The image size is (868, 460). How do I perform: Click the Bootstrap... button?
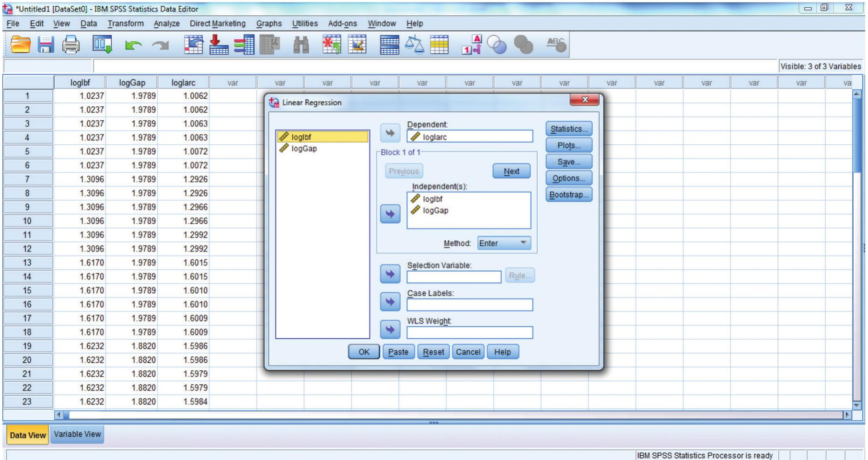[568, 195]
